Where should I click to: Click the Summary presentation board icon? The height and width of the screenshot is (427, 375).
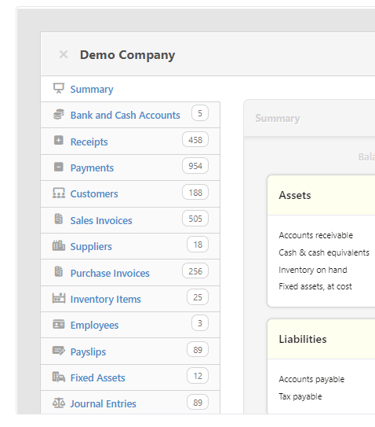pos(58,88)
